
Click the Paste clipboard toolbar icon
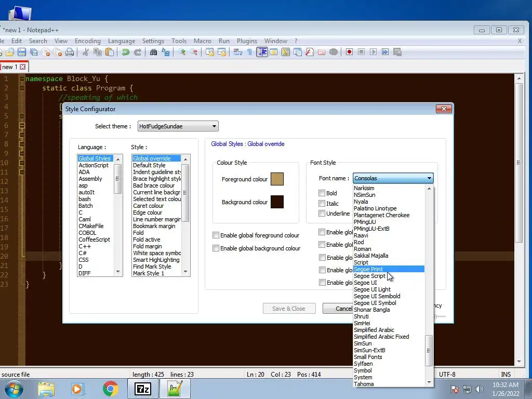110,52
